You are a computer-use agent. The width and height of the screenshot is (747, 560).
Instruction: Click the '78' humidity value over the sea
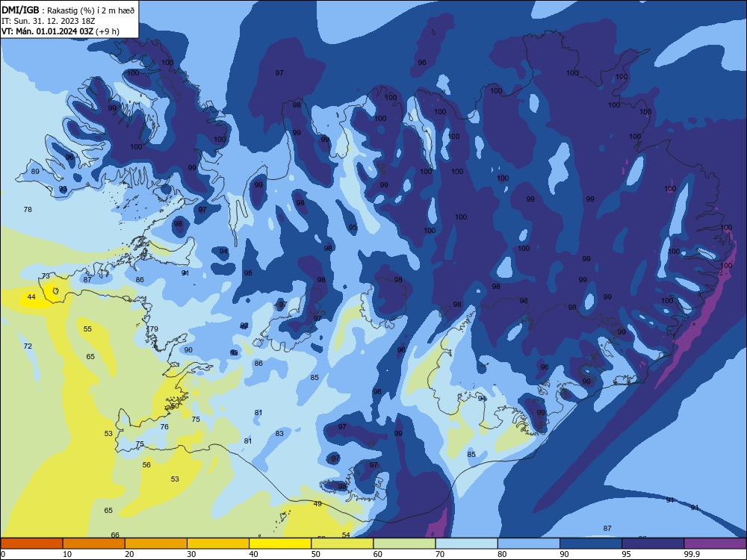28,210
